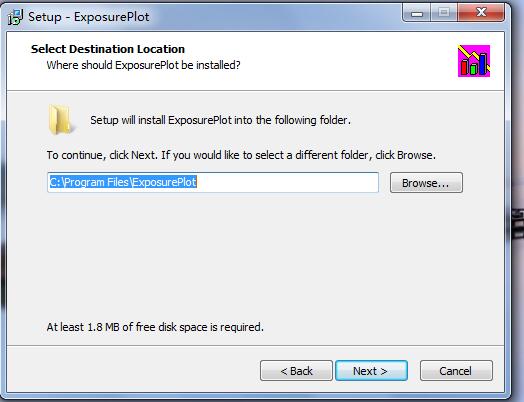Click the highlighted C:\Program Files\ExposurePlot path text
The width and height of the screenshot is (524, 402).
tap(123, 182)
